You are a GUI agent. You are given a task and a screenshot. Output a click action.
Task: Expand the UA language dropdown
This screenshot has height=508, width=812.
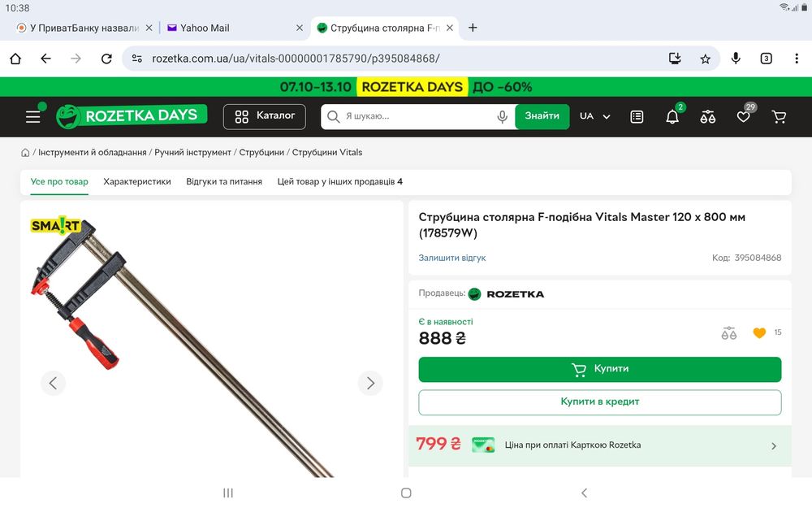tap(594, 116)
